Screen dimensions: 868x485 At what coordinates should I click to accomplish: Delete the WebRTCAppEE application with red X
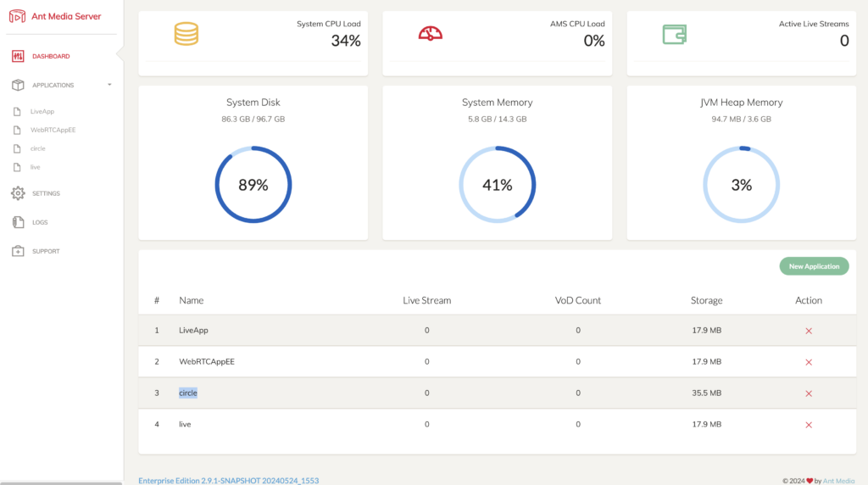pyautogui.click(x=808, y=362)
